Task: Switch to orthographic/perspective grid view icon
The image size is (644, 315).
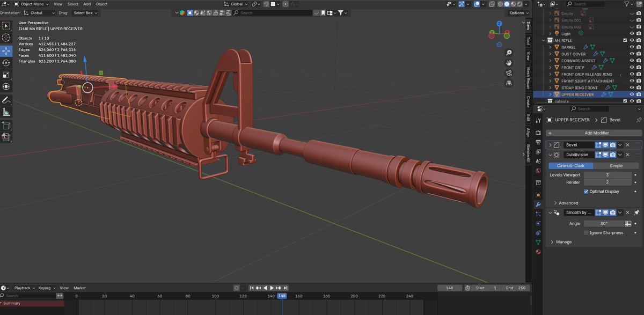Action: [509, 83]
